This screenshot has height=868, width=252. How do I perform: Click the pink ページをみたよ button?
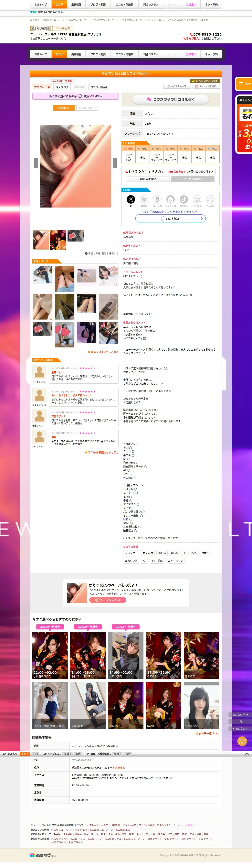pyautogui.click(x=108, y=600)
